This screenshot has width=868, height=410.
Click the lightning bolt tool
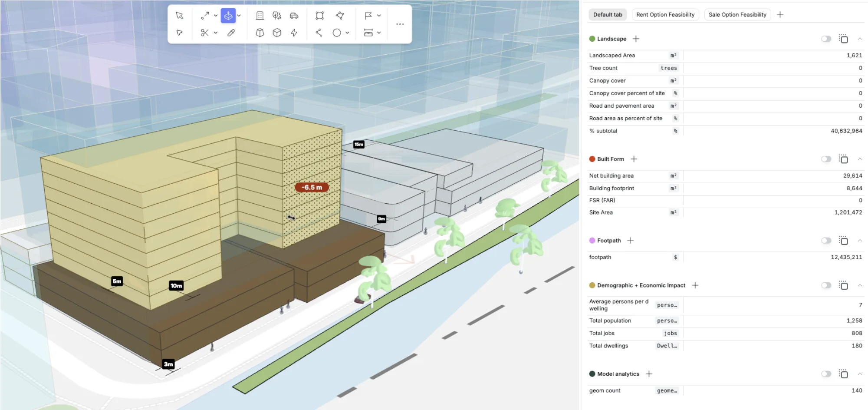pyautogui.click(x=294, y=33)
